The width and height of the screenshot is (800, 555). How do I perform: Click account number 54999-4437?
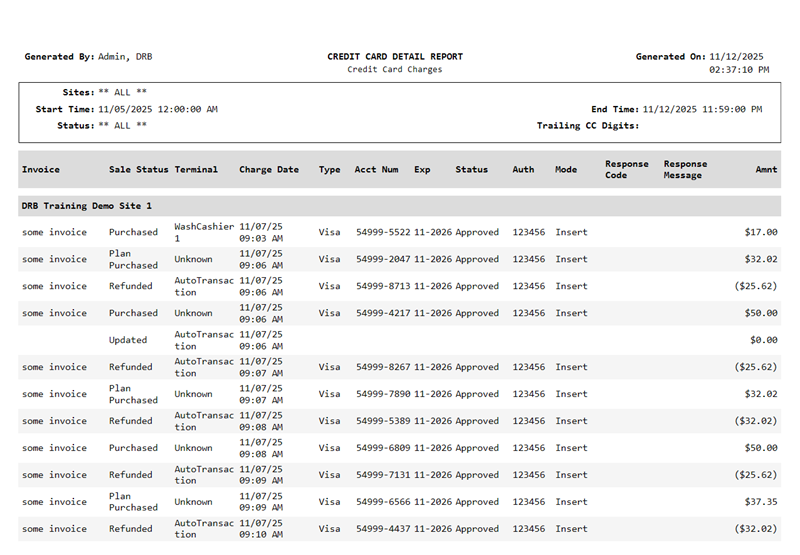(x=383, y=529)
